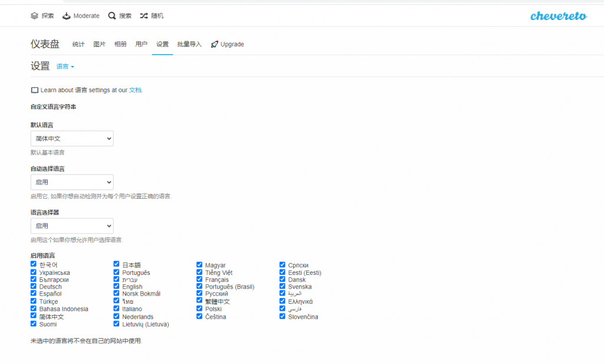Expand the 语言 settings section menu
Screen dimensions: 604x364
point(65,67)
